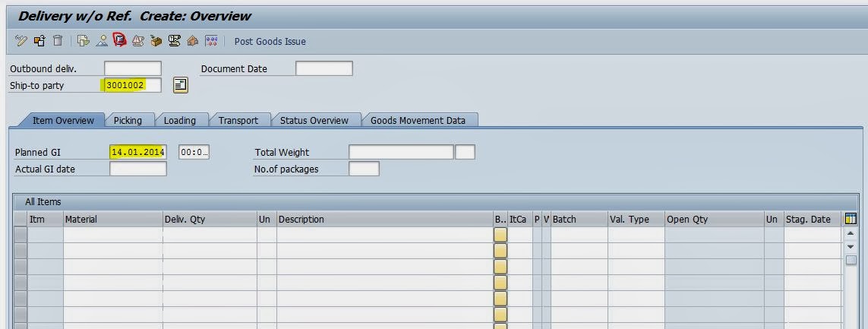Image resolution: width=868 pixels, height=329 pixels.
Task: Click the table scroll up arrow
Action: 851,234
